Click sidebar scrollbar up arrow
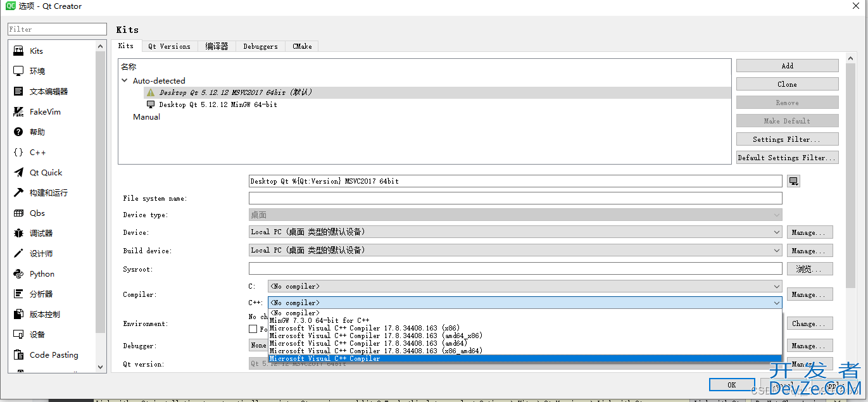 coord(101,46)
